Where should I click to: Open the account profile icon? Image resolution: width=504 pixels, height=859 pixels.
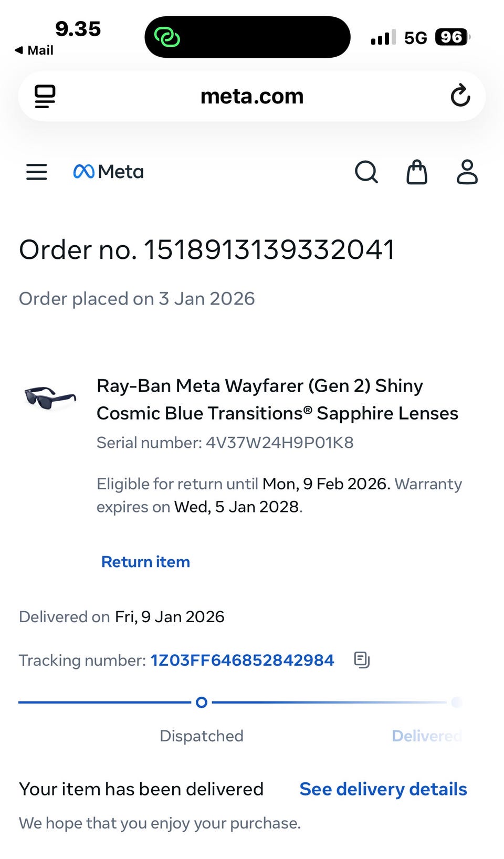(x=467, y=172)
